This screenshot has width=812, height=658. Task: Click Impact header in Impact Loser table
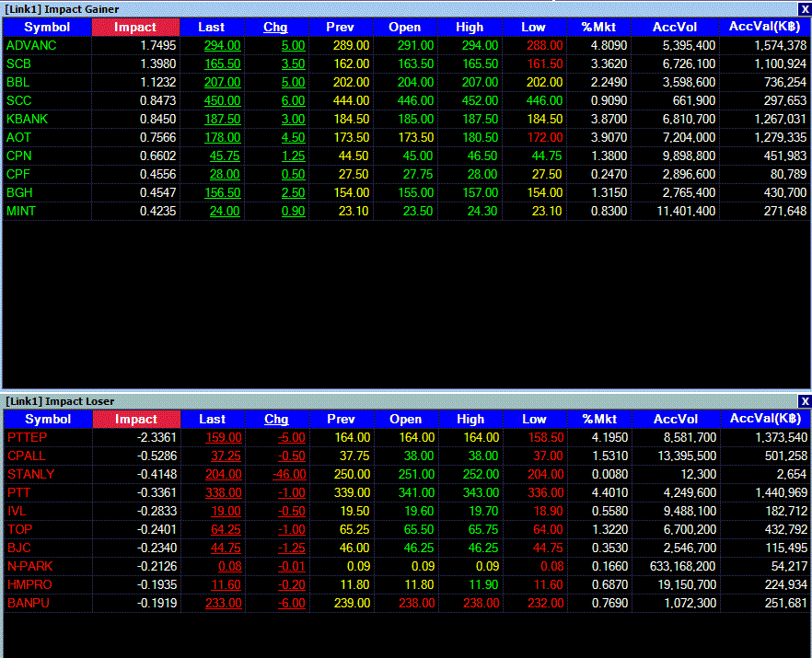136,420
